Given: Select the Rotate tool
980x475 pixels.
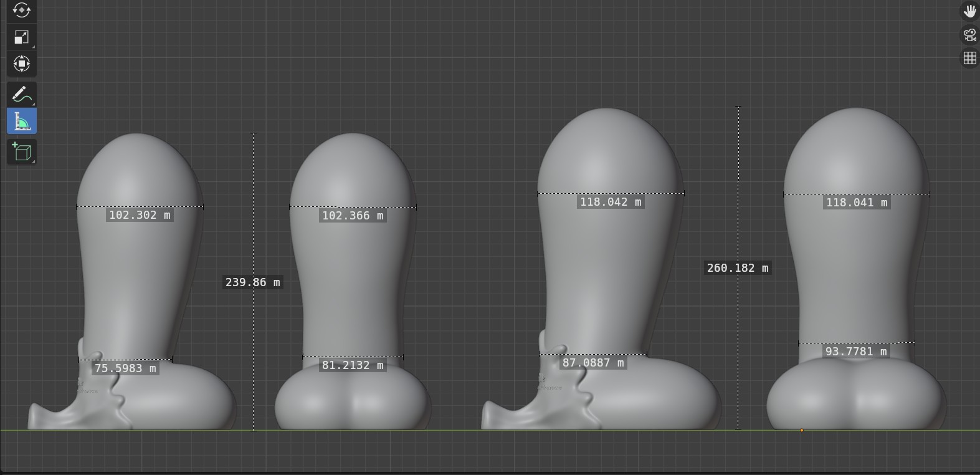Looking at the screenshot, I should coord(21,10).
